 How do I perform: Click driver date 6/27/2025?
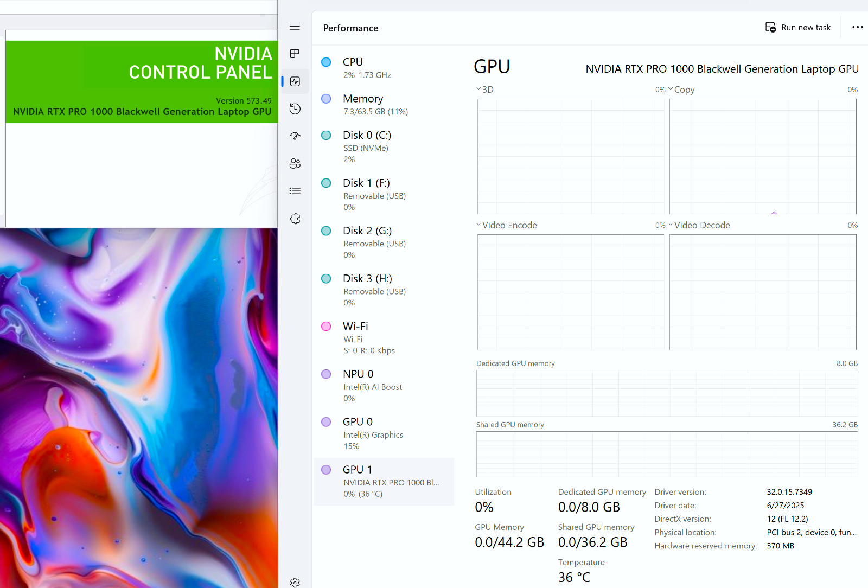(x=786, y=506)
